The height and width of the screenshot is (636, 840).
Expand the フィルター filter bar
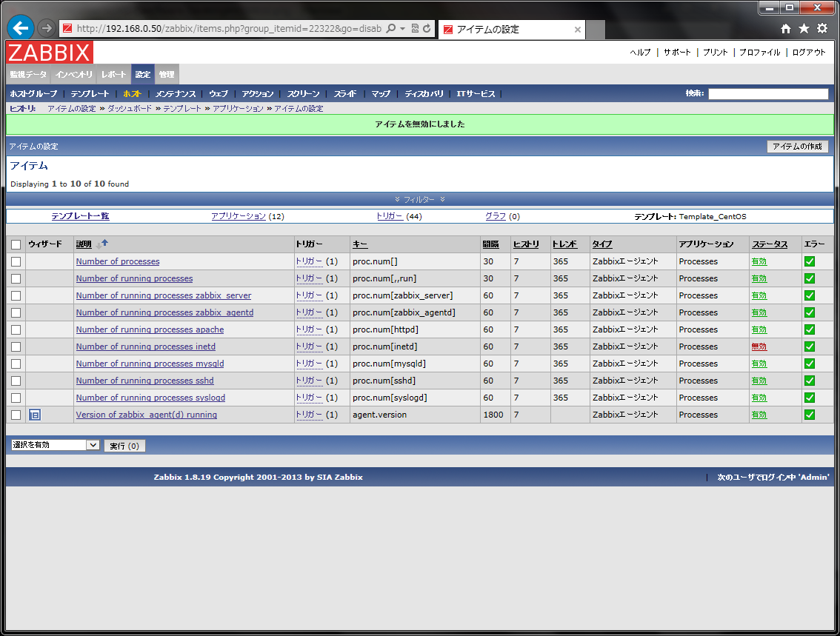(420, 199)
